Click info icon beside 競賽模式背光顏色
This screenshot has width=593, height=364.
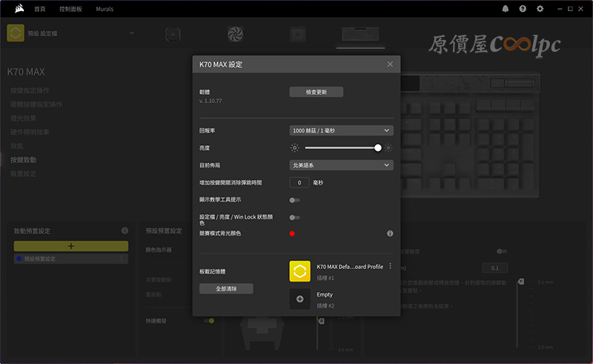click(x=390, y=234)
